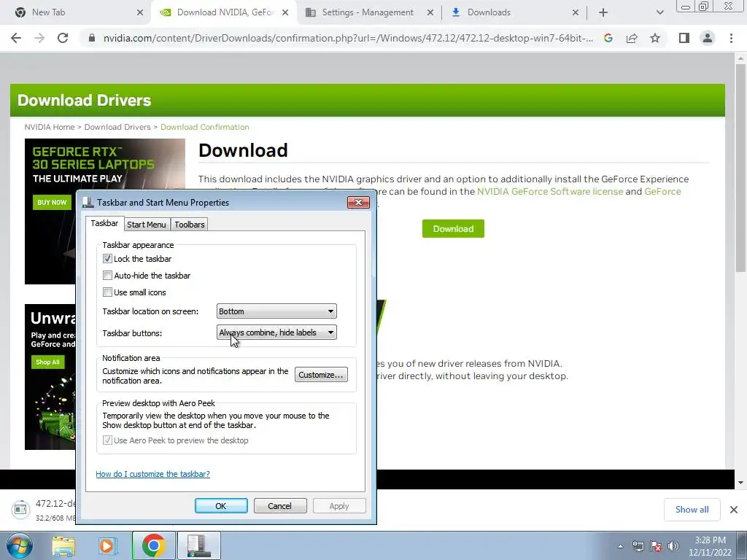The height and width of the screenshot is (560, 747).
Task: Open Action Center flag icon
Action: [x=656, y=546]
